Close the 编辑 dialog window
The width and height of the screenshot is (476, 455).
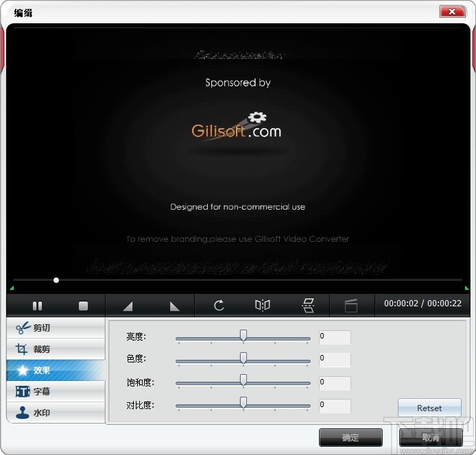click(452, 12)
